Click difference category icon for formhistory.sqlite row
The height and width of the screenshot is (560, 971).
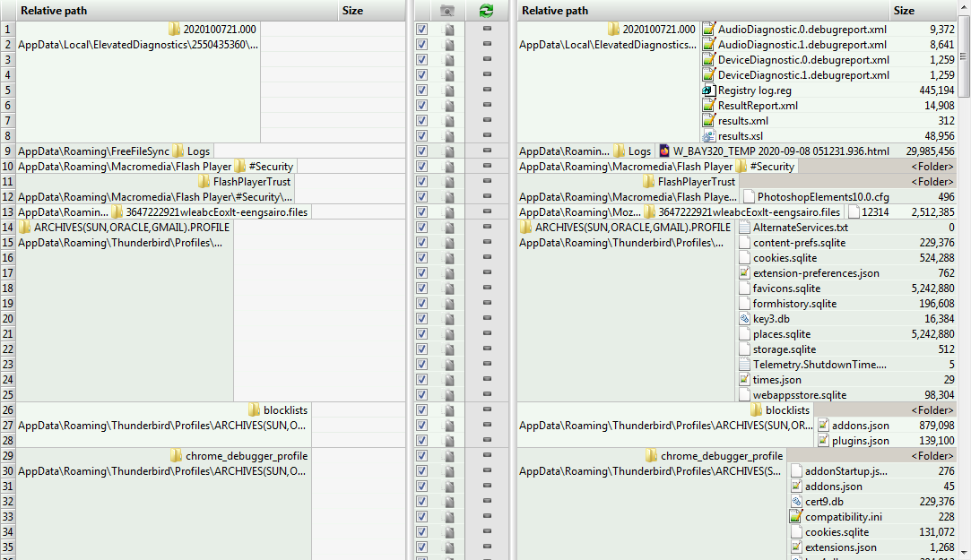pyautogui.click(x=449, y=303)
